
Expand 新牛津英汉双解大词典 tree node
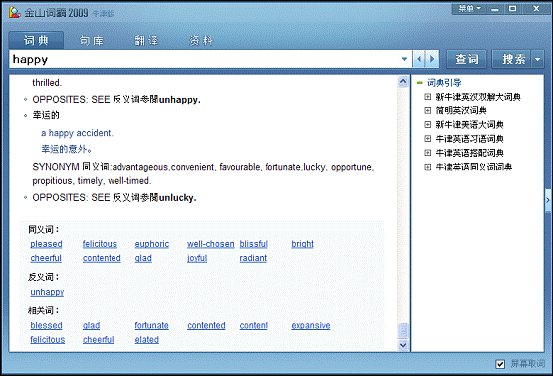[427, 97]
